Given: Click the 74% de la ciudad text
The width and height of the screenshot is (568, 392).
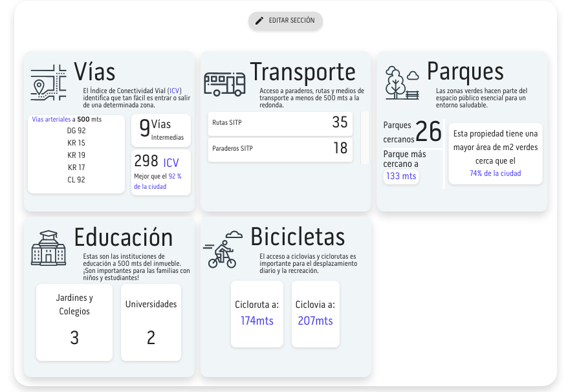Looking at the screenshot, I should [x=495, y=173].
